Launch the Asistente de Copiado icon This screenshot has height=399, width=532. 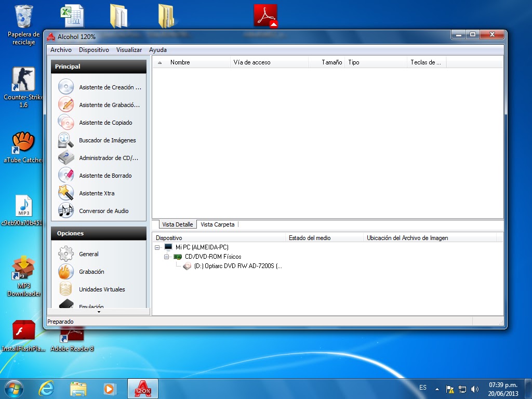pos(66,122)
